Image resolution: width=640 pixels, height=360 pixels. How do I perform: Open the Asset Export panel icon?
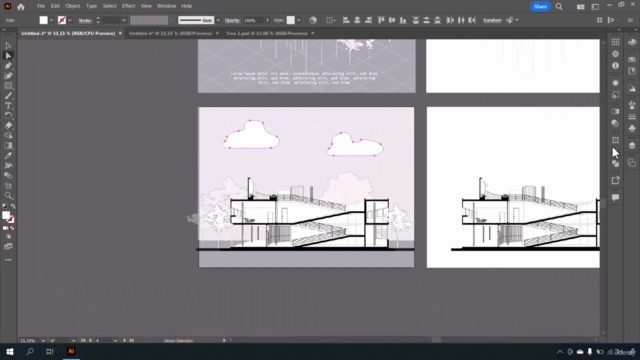[616, 180]
